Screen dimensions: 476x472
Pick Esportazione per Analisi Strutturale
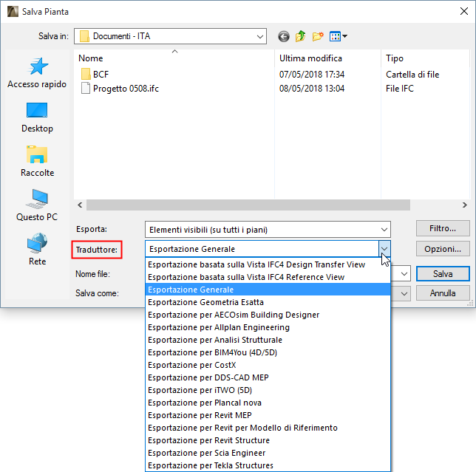tap(268, 340)
